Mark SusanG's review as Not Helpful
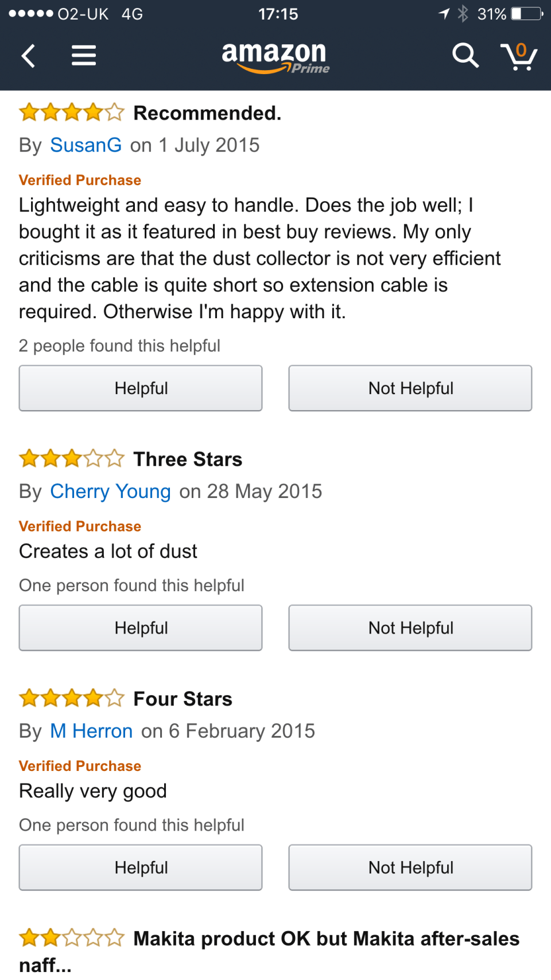 (x=410, y=388)
